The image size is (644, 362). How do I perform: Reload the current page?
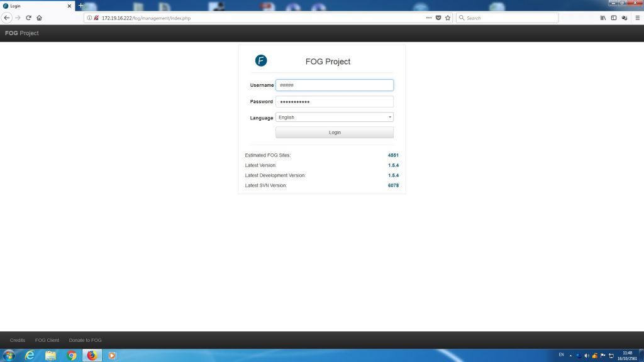(x=28, y=18)
